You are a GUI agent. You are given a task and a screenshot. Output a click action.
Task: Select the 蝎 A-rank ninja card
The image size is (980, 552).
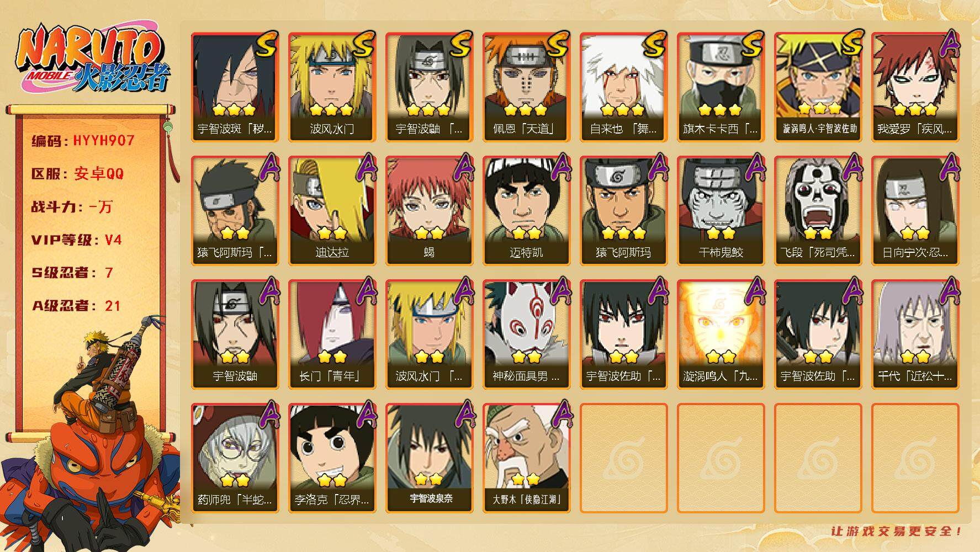click(x=429, y=211)
